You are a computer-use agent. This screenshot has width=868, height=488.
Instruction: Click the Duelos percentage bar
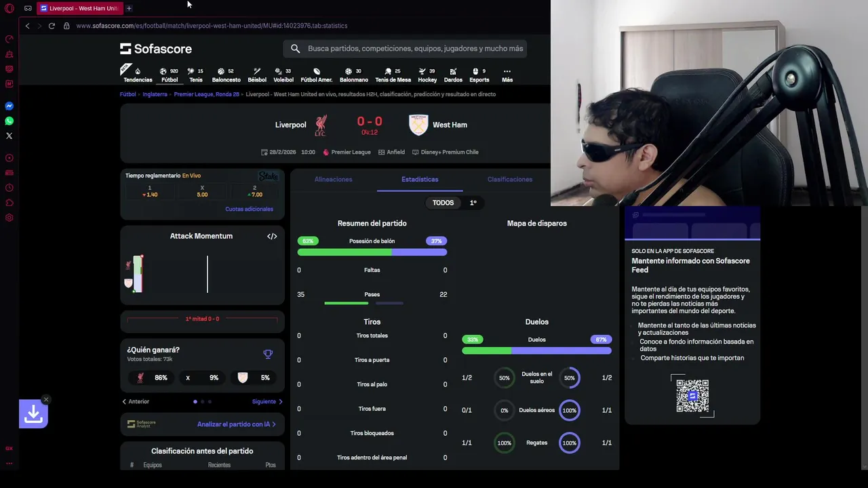(x=536, y=350)
